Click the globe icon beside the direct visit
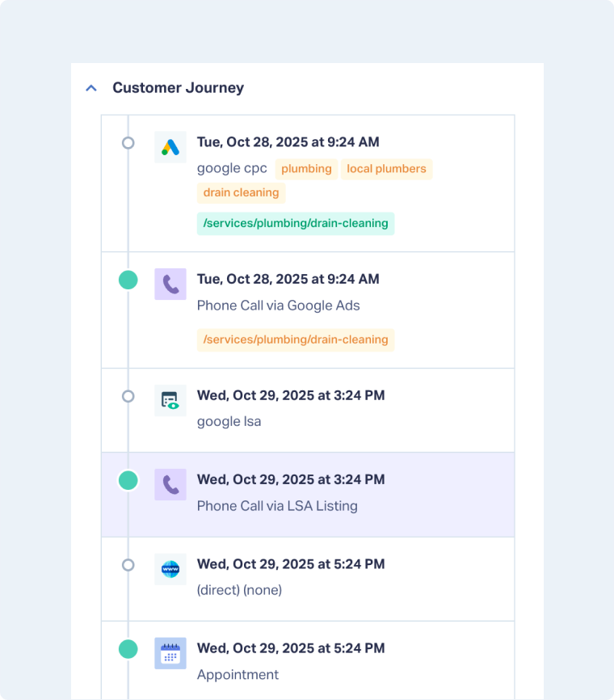This screenshot has width=614, height=700. [x=170, y=569]
